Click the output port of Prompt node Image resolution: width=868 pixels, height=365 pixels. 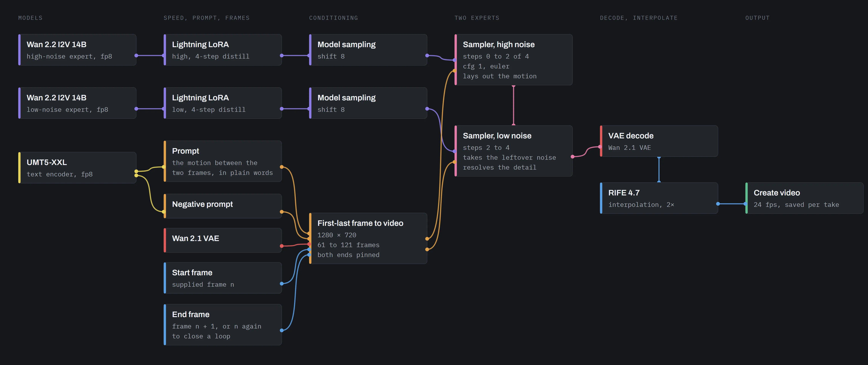[282, 167]
